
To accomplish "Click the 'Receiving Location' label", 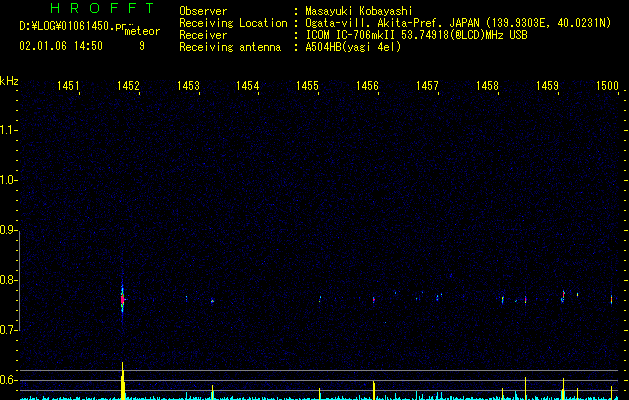I will (233, 23).
